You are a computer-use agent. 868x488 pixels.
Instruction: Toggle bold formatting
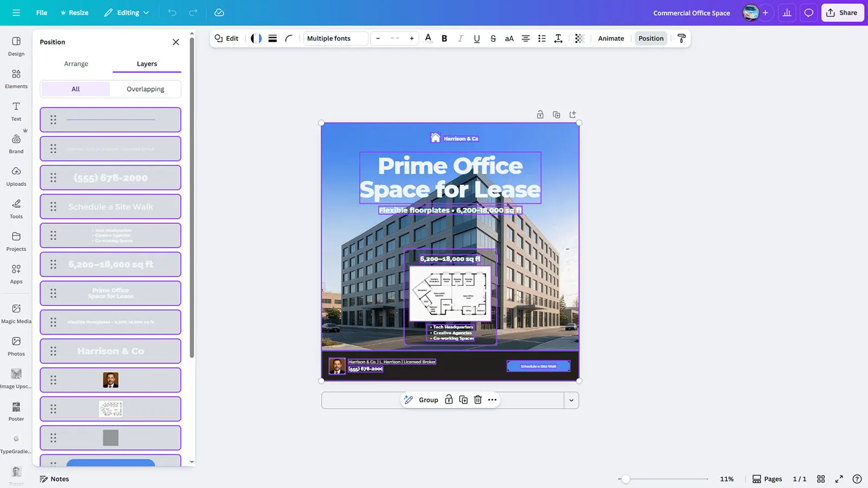pyautogui.click(x=444, y=38)
